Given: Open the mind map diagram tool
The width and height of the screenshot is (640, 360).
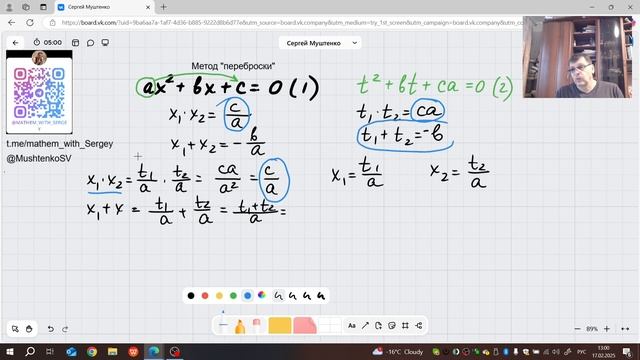Looking at the screenshot, I should pos(419,326).
